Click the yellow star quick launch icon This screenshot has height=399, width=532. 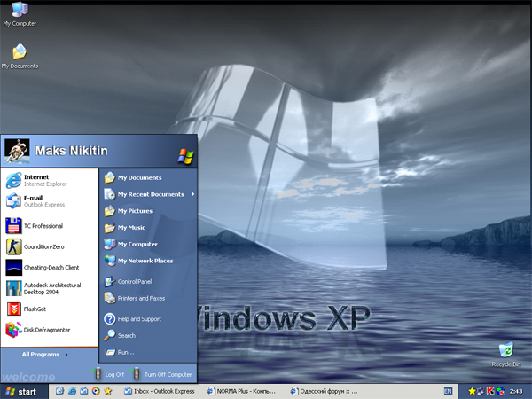(x=108, y=391)
